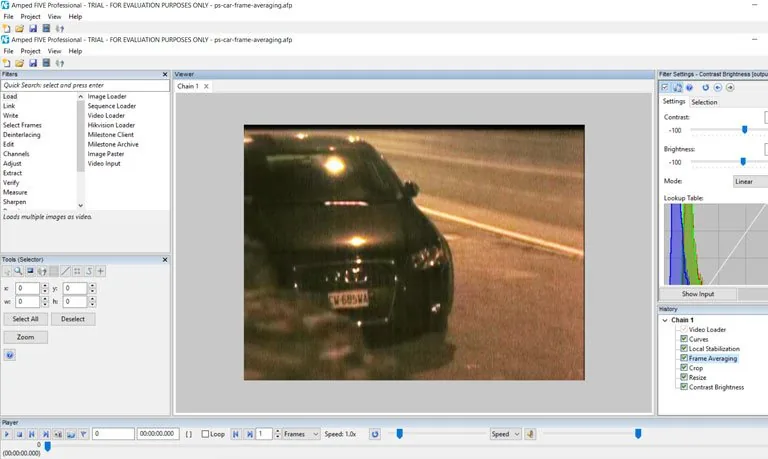This screenshot has height=459, width=768.
Task: Click Filter Settings previous left-arrow icon
Action: 718,87
